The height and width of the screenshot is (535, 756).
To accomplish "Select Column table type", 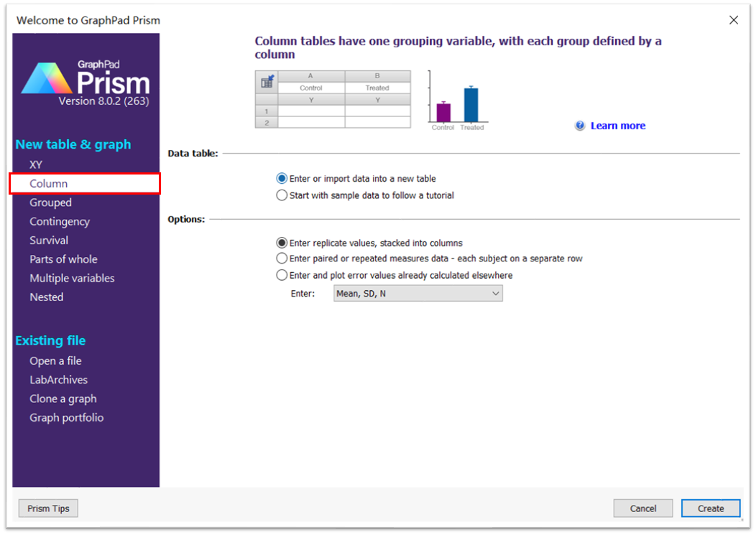I will pos(85,184).
